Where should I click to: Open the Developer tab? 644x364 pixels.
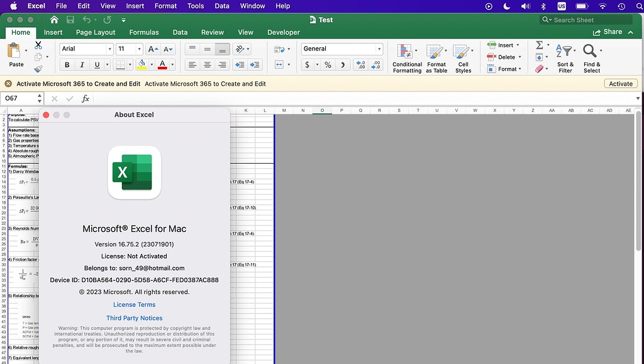(x=283, y=32)
